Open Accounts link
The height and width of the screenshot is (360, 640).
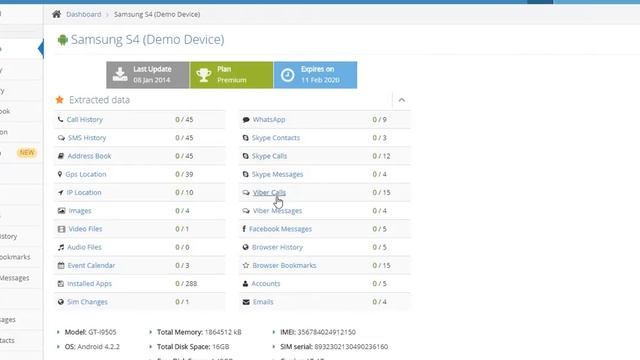(x=266, y=284)
